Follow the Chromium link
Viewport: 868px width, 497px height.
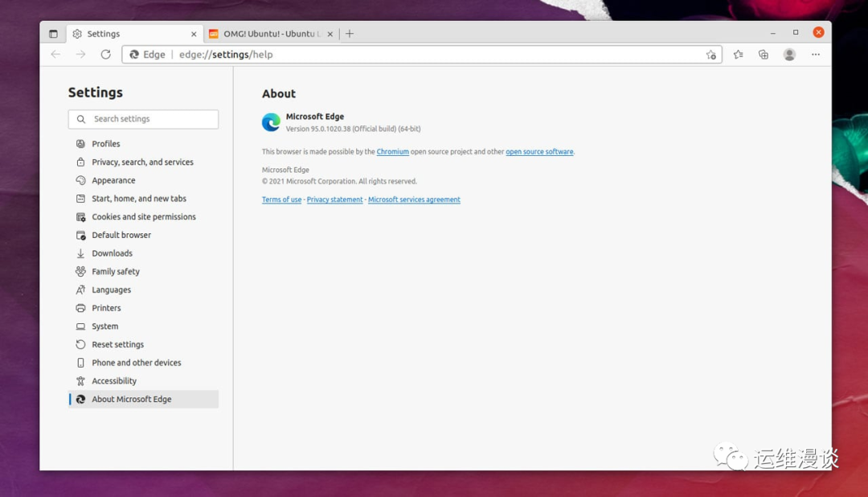[392, 151]
